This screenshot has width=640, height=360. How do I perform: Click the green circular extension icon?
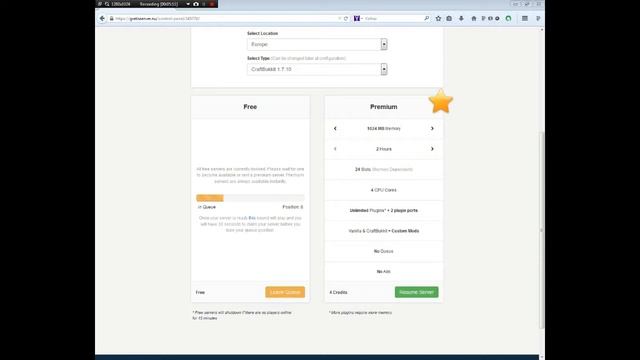click(x=508, y=18)
